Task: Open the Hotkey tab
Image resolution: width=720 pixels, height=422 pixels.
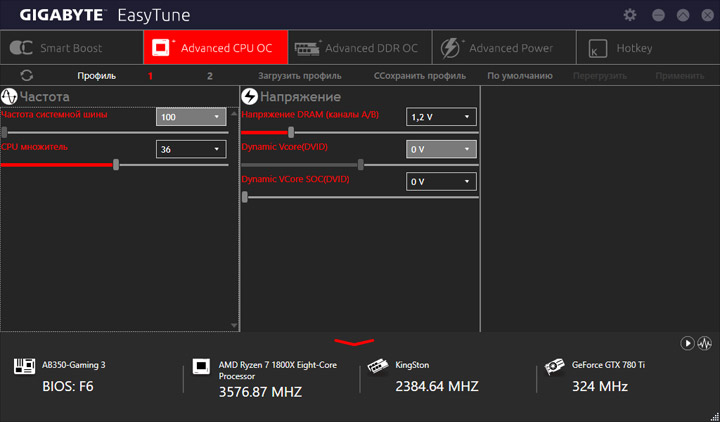Action: [x=648, y=47]
